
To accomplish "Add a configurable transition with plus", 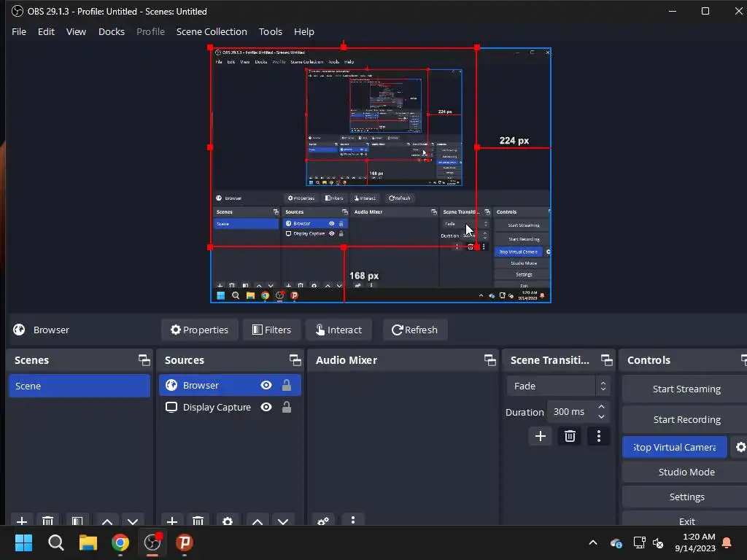I will (541, 436).
